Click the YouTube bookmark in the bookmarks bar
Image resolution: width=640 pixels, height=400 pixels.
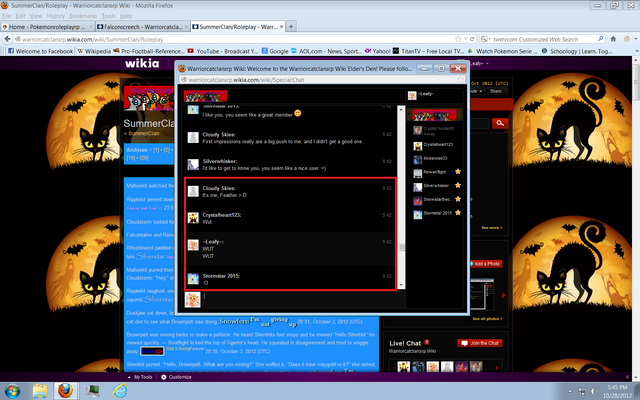222,51
